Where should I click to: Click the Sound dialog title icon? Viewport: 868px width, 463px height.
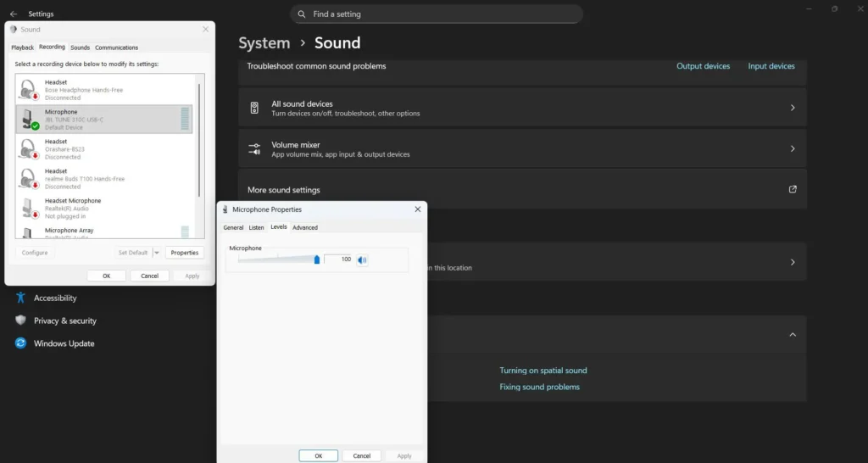[14, 30]
